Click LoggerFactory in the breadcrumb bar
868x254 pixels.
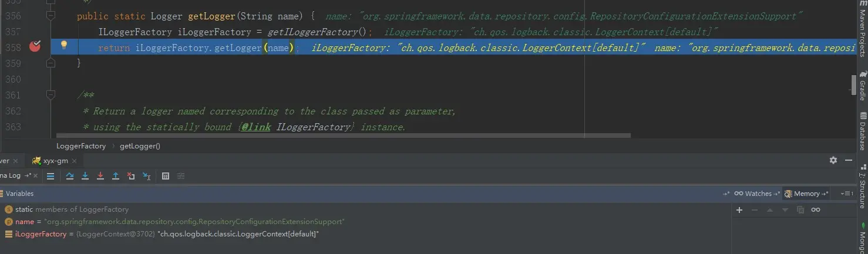pos(81,145)
